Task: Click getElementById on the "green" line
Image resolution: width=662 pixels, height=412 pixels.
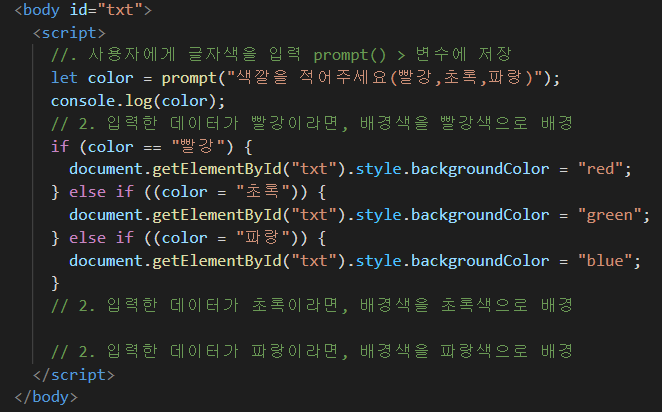Action: click(217, 215)
